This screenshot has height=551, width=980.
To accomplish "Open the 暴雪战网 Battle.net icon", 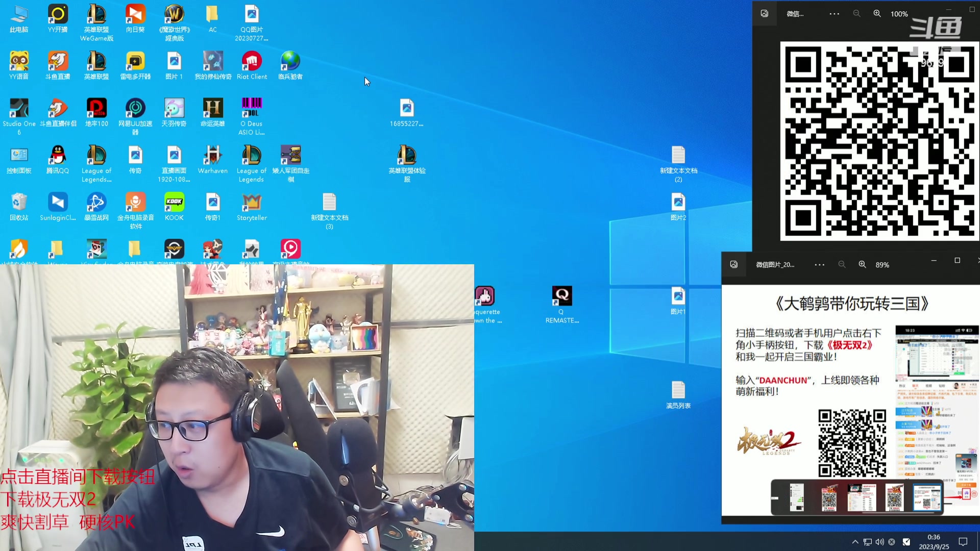I will click(96, 203).
